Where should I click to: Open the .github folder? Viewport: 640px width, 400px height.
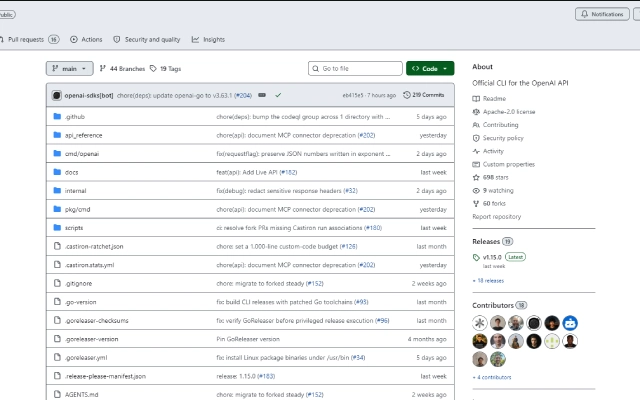click(x=75, y=117)
